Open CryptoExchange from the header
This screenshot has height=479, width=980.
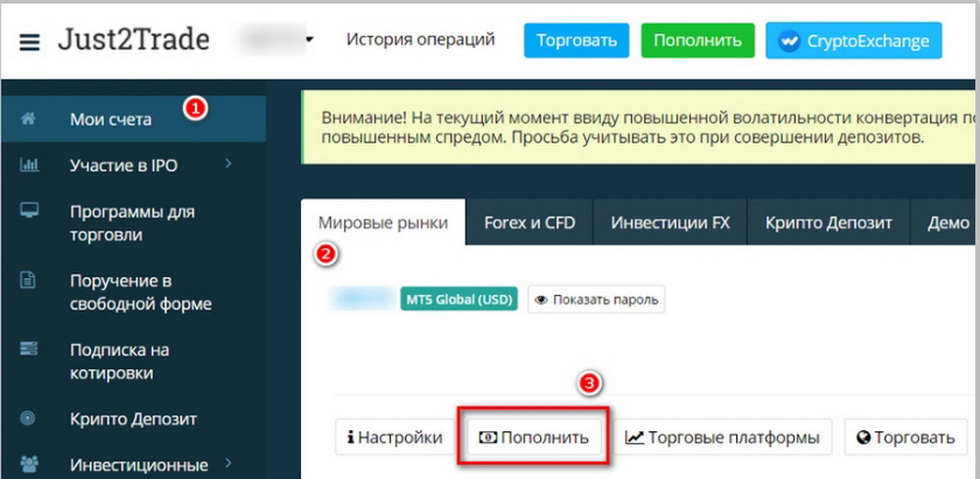coord(853,41)
